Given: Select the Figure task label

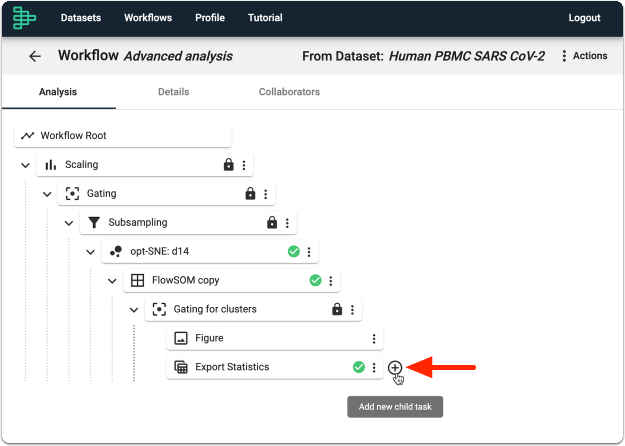Looking at the screenshot, I should pos(209,338).
